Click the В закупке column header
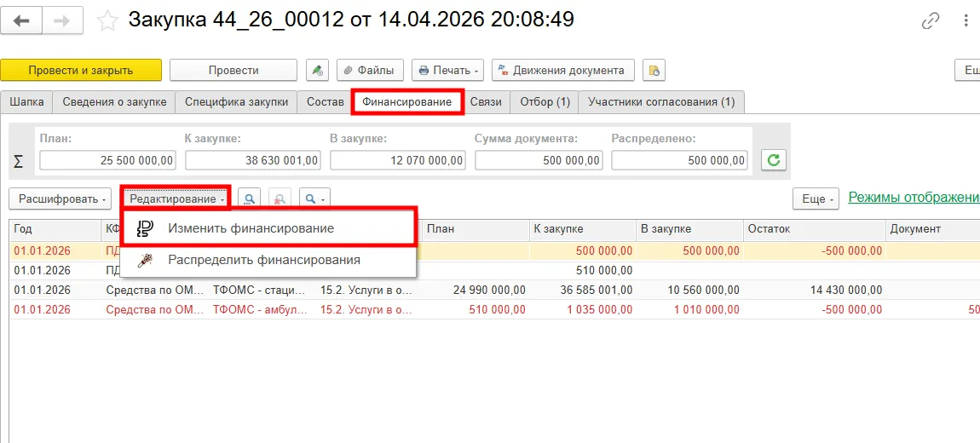This screenshot has width=980, height=443. point(689,229)
